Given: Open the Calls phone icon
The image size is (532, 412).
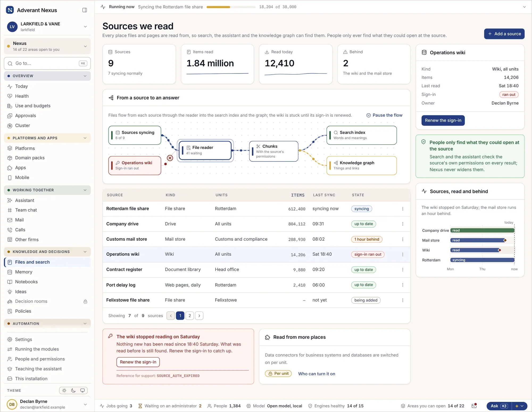Looking at the screenshot, I should pyautogui.click(x=10, y=230).
